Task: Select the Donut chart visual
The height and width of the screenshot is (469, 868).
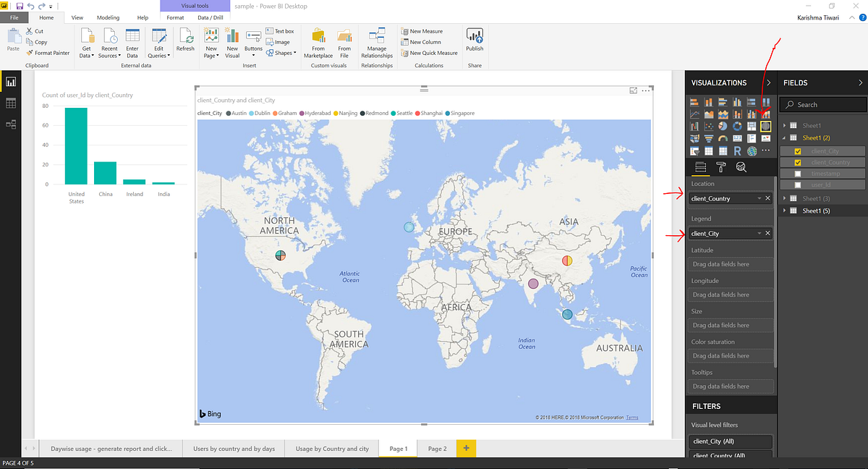Action: tap(737, 127)
